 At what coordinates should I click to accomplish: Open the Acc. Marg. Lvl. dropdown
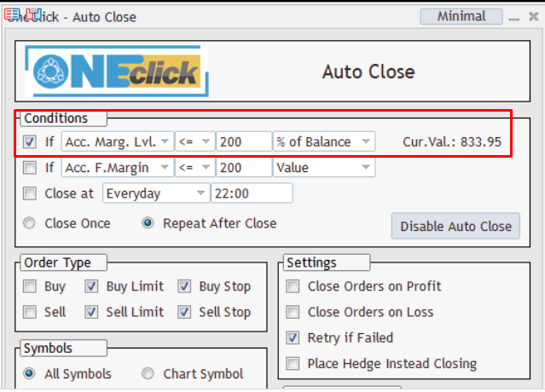click(118, 141)
